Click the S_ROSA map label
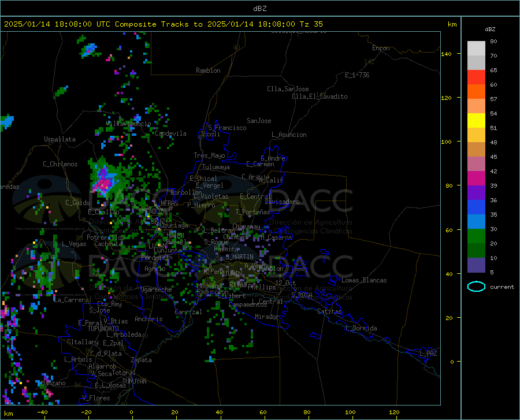 pyautogui.click(x=302, y=295)
